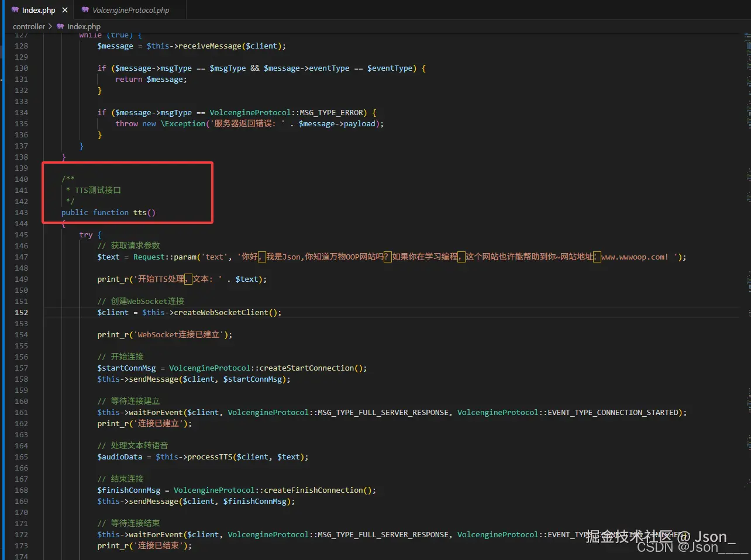The image size is (751, 560).
Task: Click the '// 结束连接' comment
Action: pyautogui.click(x=120, y=479)
